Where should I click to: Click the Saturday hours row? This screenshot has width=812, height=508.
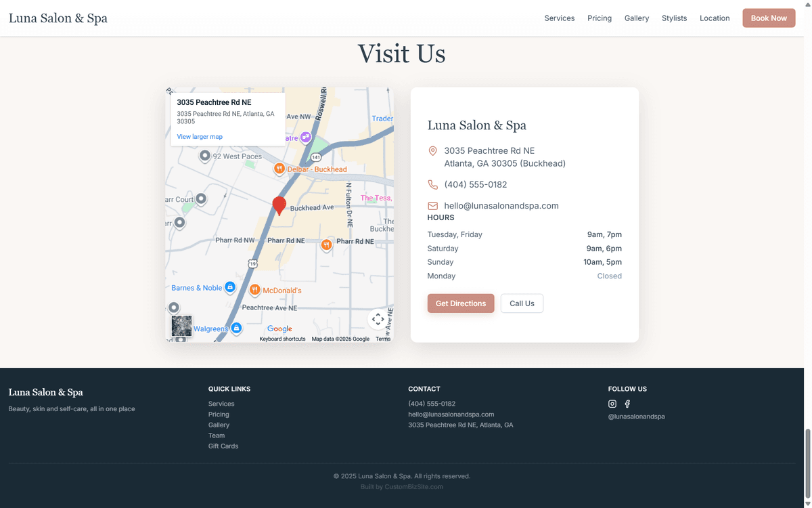[524, 249]
